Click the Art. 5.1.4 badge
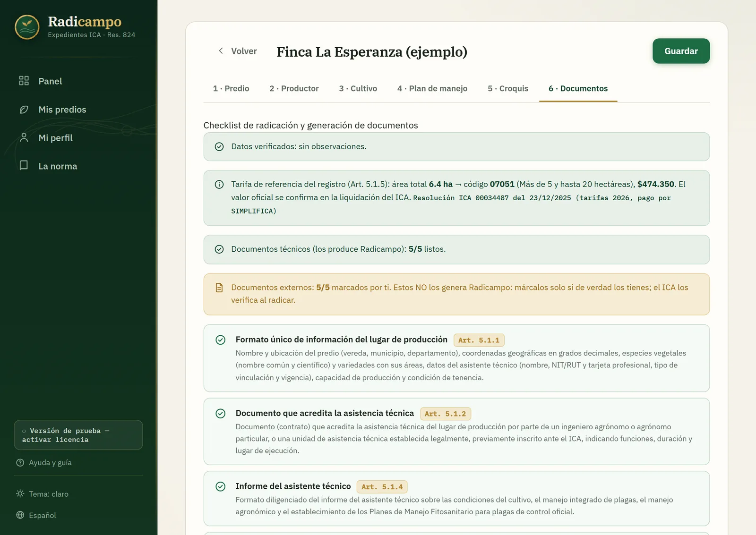 click(382, 487)
